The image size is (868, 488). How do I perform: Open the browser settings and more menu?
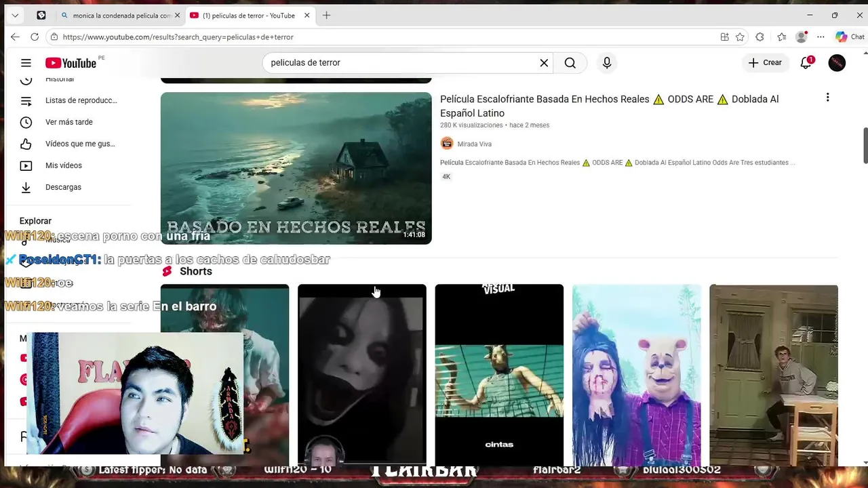821,37
